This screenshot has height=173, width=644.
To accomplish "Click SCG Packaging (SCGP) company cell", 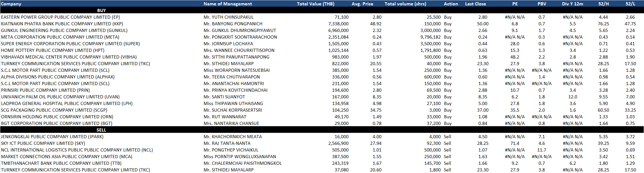I will coord(54,110).
